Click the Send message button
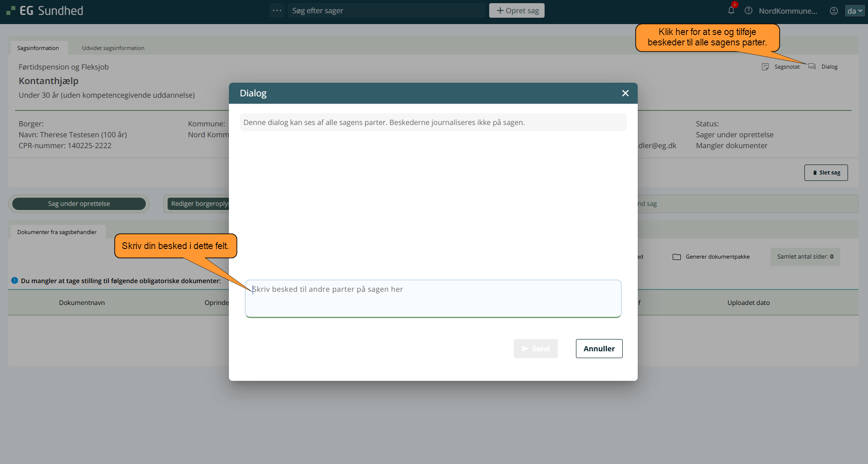868x464 pixels. coord(536,349)
